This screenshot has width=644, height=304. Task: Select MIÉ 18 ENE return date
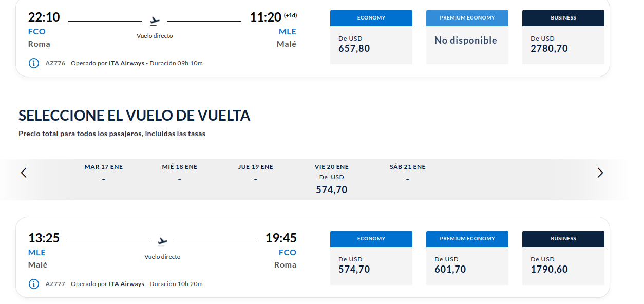180,174
